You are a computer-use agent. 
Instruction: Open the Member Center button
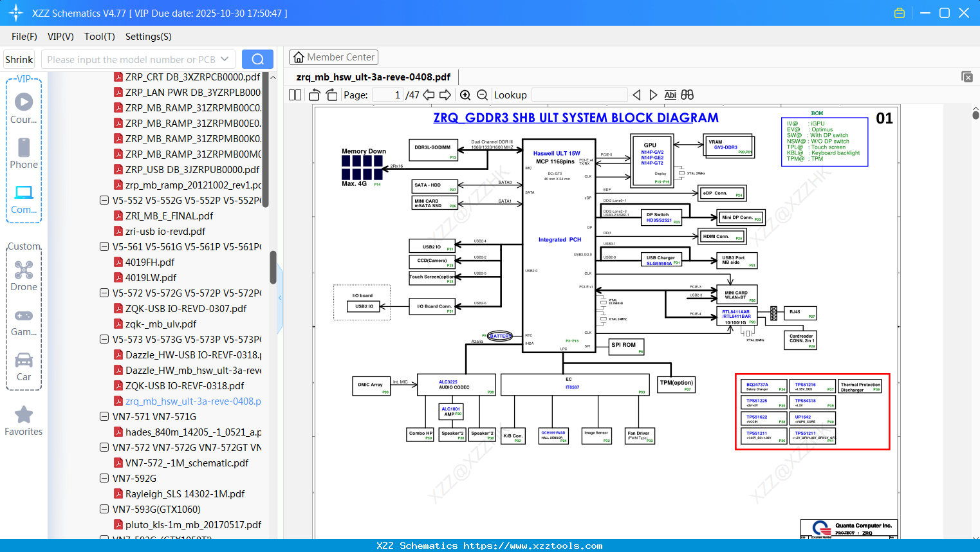coord(333,57)
